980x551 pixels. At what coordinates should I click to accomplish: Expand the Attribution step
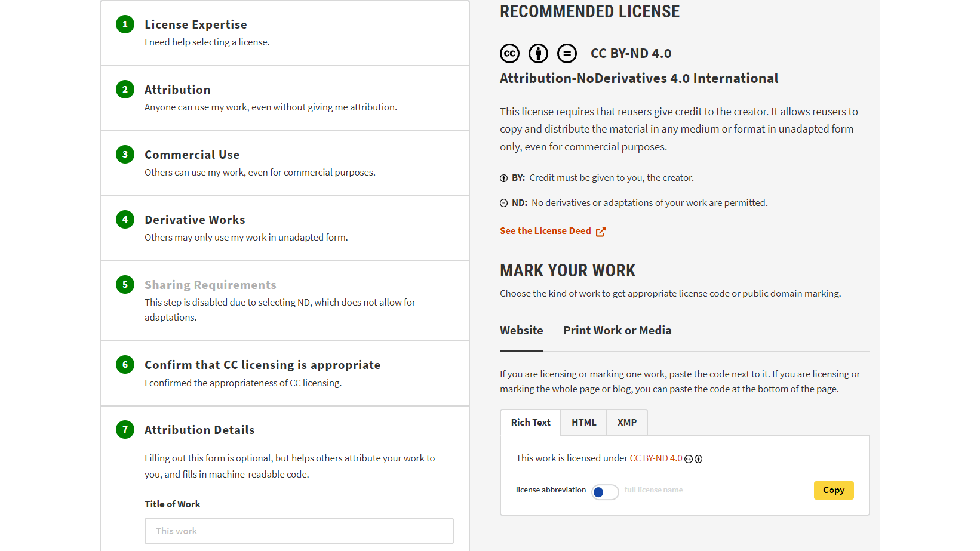tap(177, 90)
